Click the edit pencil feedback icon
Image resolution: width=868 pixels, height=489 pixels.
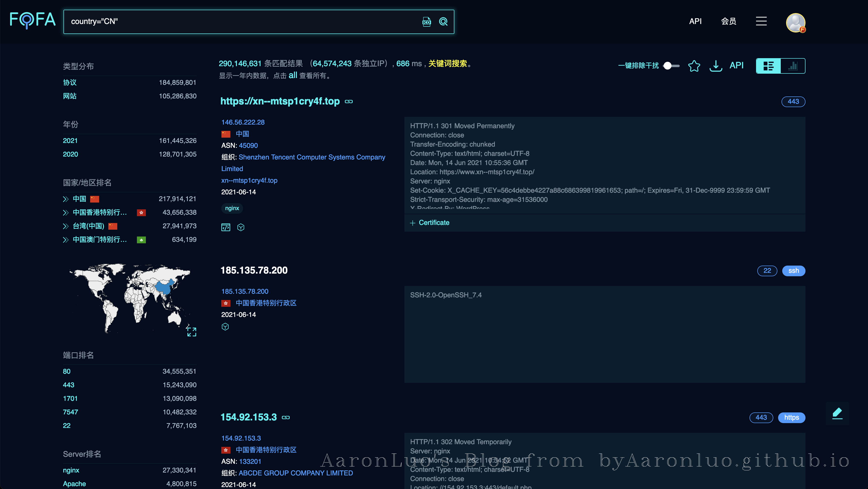837,413
